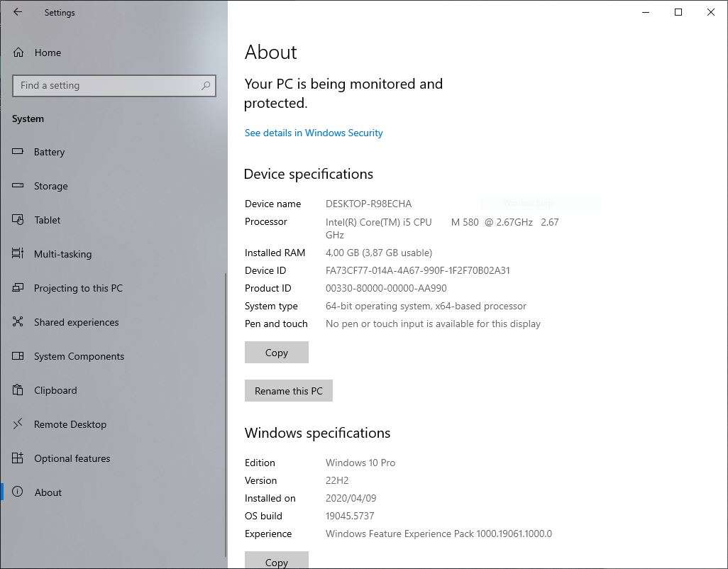Select the Storage drive icon
This screenshot has width=728, height=569.
tap(18, 186)
